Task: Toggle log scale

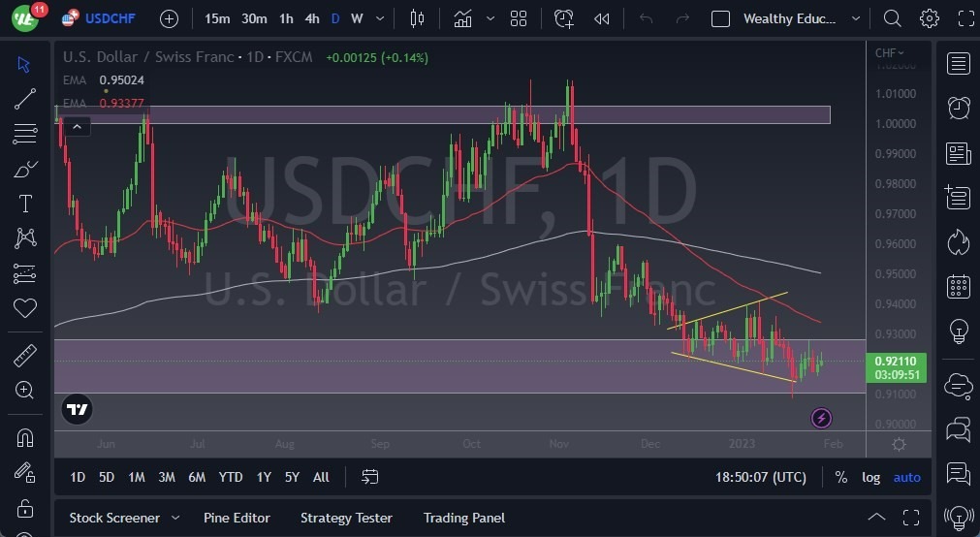Action: point(870,477)
